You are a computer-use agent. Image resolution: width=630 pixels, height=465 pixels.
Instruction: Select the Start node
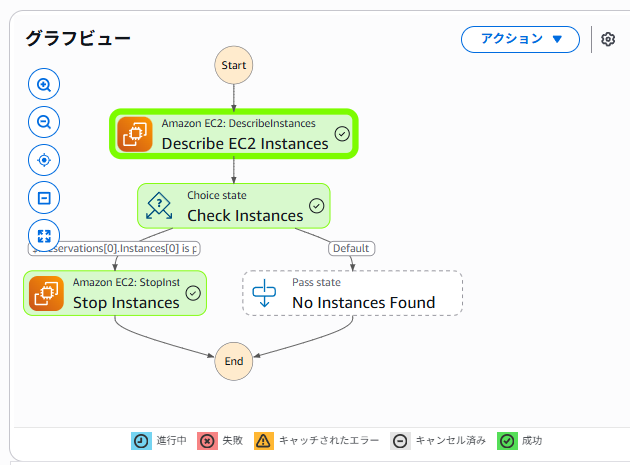click(x=233, y=66)
